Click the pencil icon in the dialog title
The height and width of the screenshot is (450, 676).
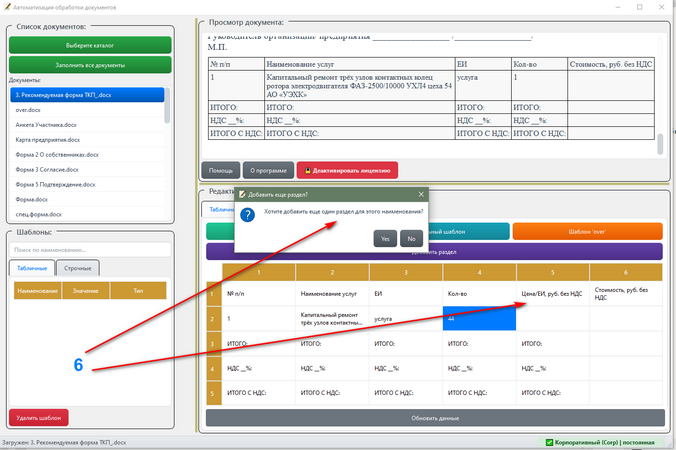[242, 194]
